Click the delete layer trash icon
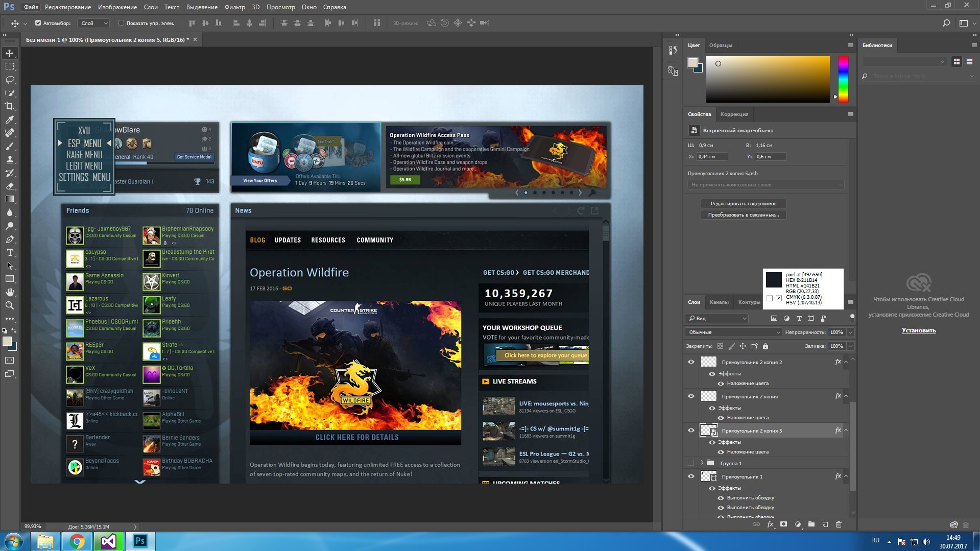The height and width of the screenshot is (551, 980). click(839, 524)
